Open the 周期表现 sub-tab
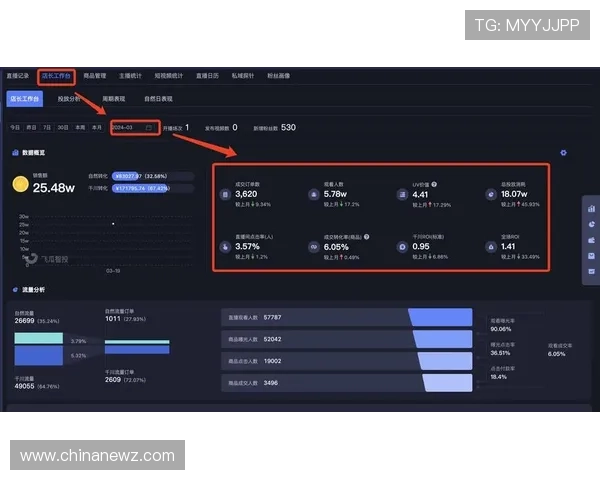 click(x=114, y=100)
